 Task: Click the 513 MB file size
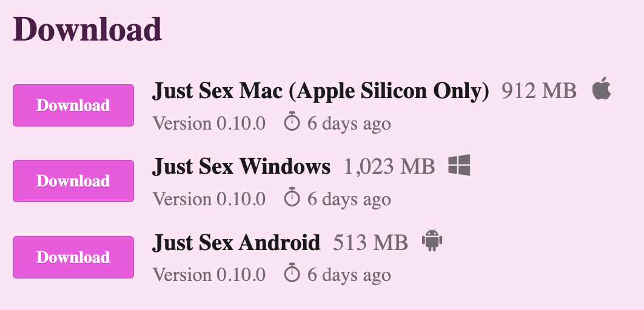371,242
